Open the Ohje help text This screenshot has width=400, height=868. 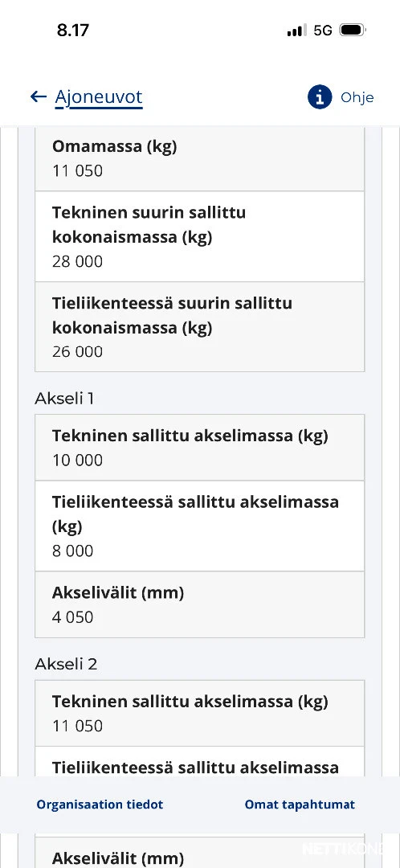coord(357,97)
